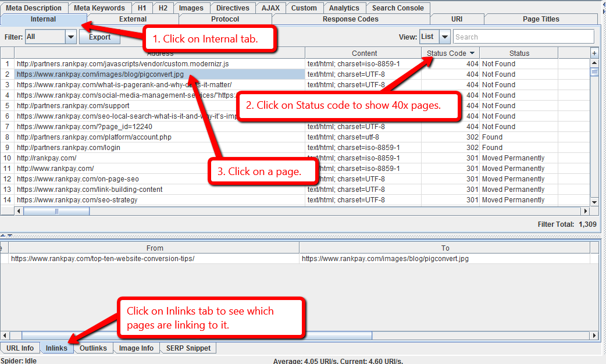Select the on-page-seo URL row
606x364 pixels.
[160, 179]
